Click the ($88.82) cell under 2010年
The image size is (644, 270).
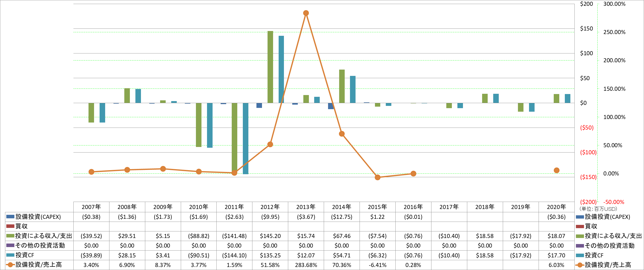coord(199,236)
